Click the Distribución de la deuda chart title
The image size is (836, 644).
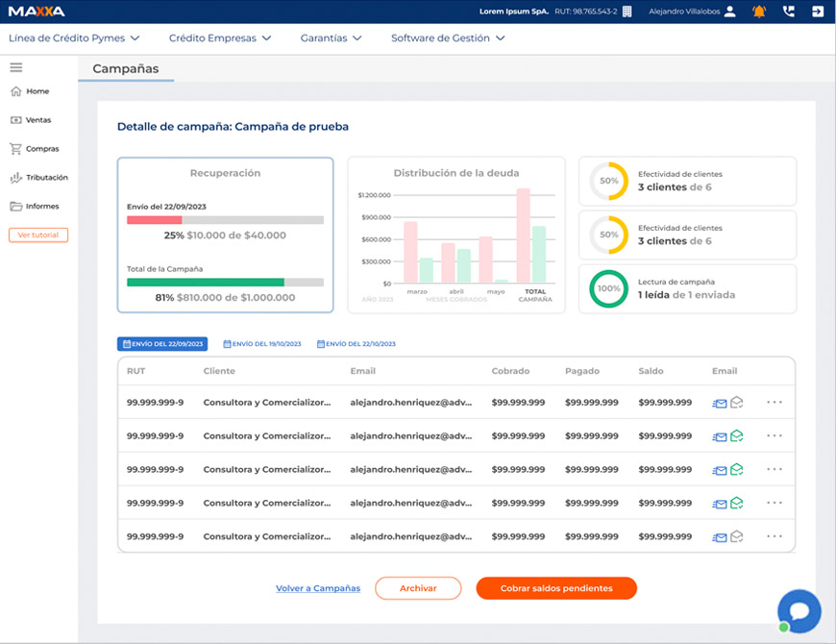[455, 173]
